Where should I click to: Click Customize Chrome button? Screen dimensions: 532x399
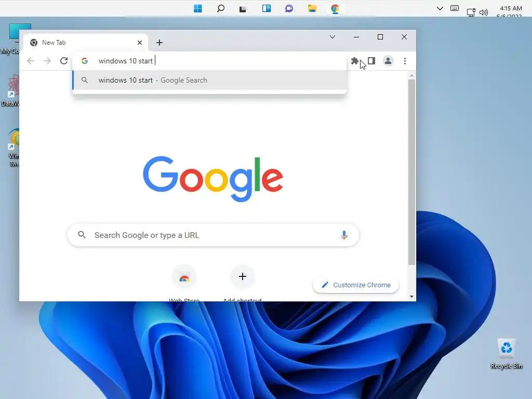point(355,285)
